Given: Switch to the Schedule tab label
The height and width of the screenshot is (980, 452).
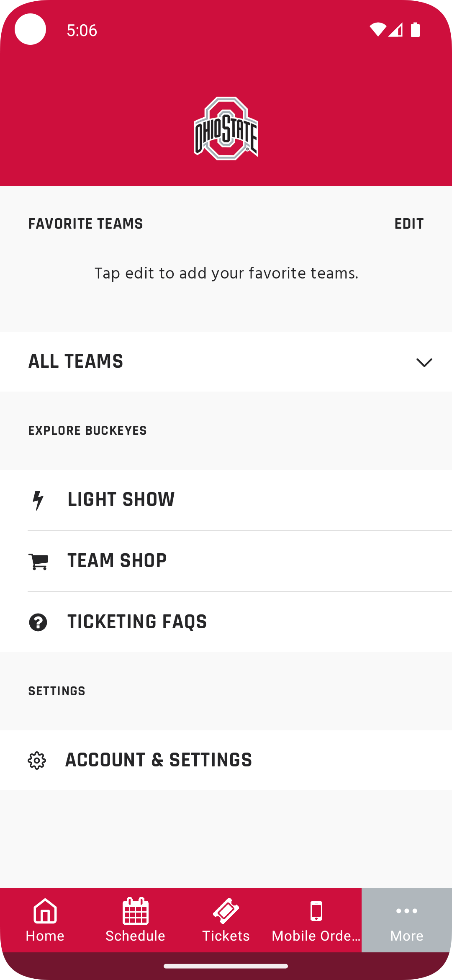Looking at the screenshot, I should (x=135, y=936).
